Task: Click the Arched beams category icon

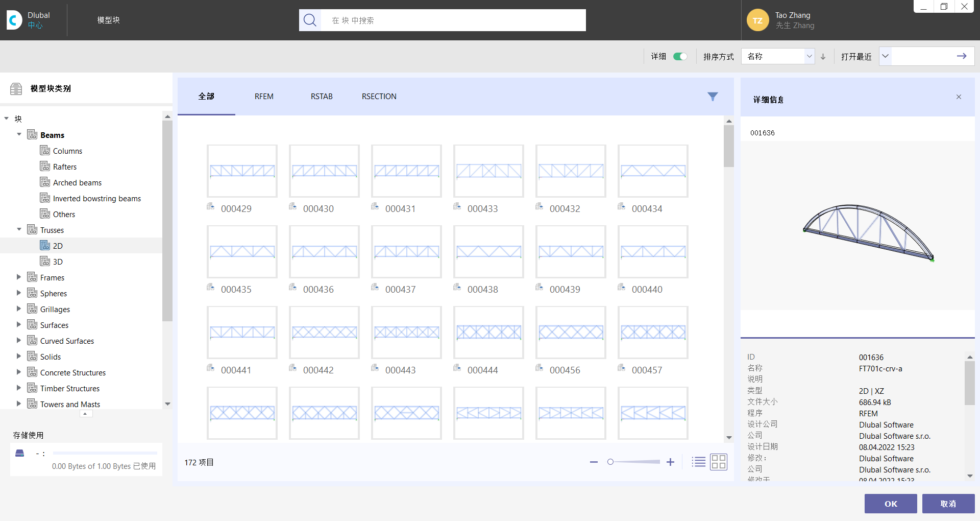Action: tap(45, 182)
